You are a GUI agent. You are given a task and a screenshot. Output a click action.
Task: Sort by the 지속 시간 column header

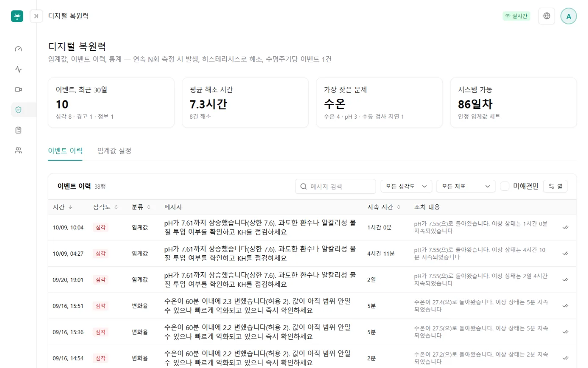pos(384,207)
